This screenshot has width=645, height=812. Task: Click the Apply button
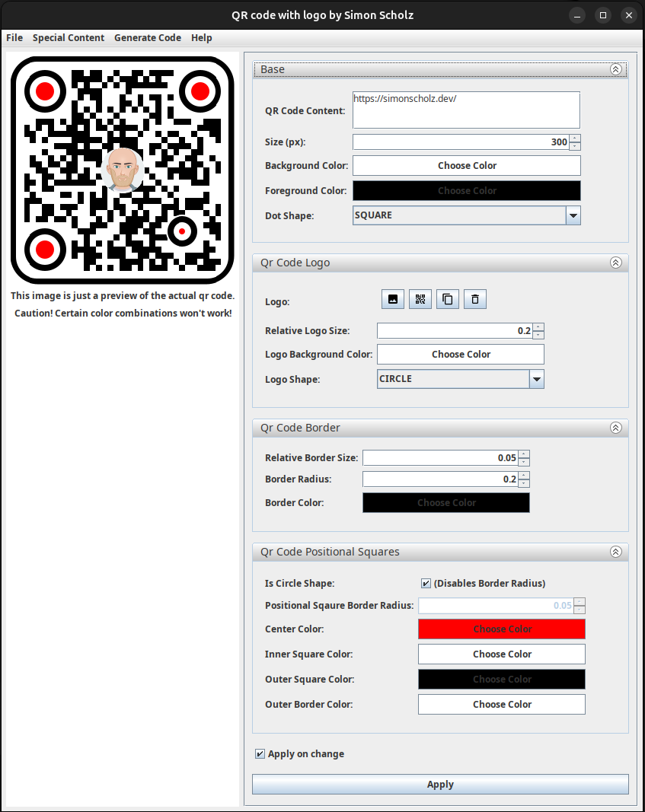pyautogui.click(x=440, y=784)
